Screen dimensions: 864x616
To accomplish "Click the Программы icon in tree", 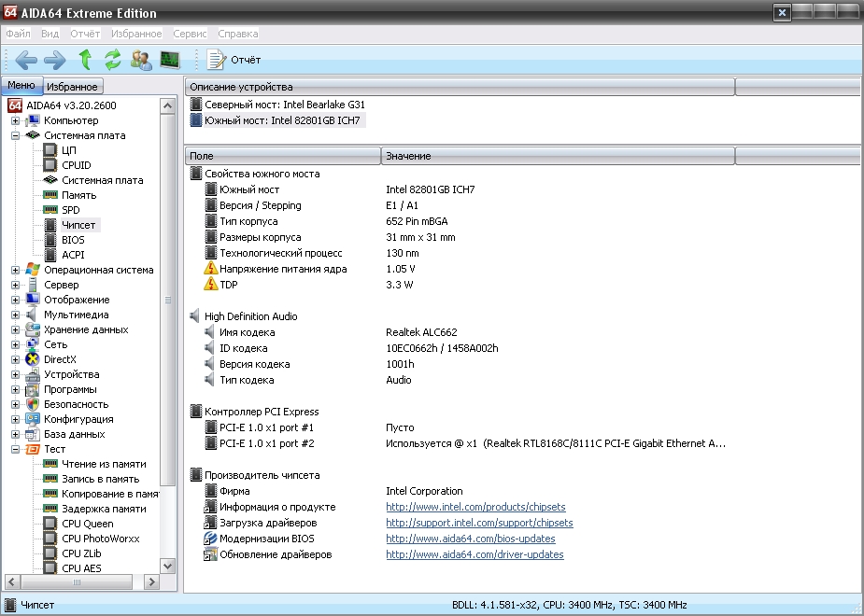I will pyautogui.click(x=33, y=389).
